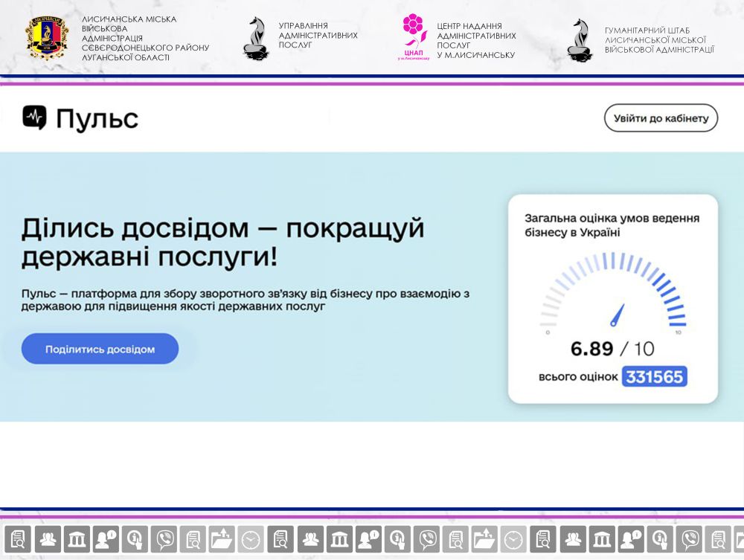Click the Поділитись досвідом button
The height and width of the screenshot is (560, 744).
tap(100, 349)
